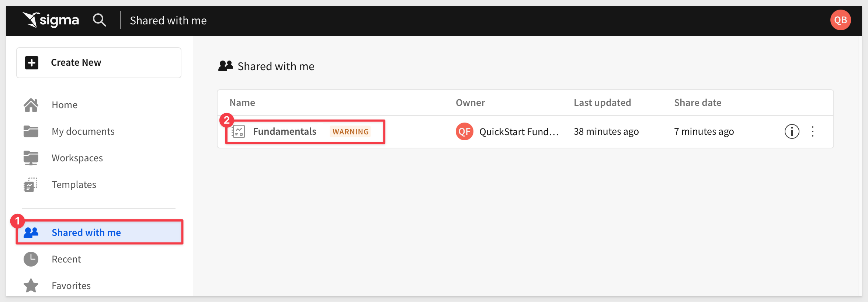This screenshot has width=868, height=302.
Task: Click the Home house icon
Action: point(31,105)
